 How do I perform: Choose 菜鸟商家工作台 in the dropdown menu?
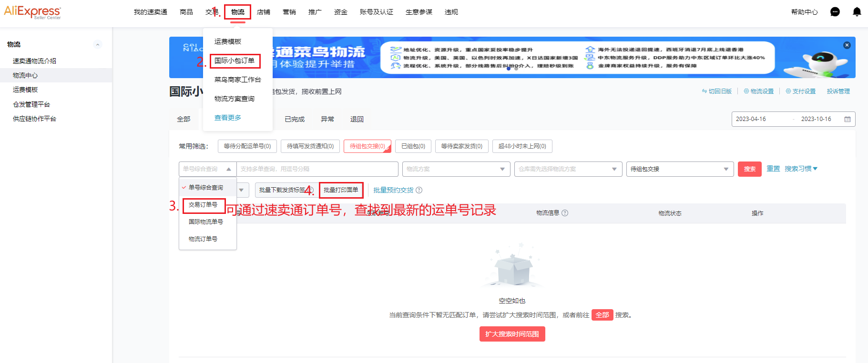point(238,80)
